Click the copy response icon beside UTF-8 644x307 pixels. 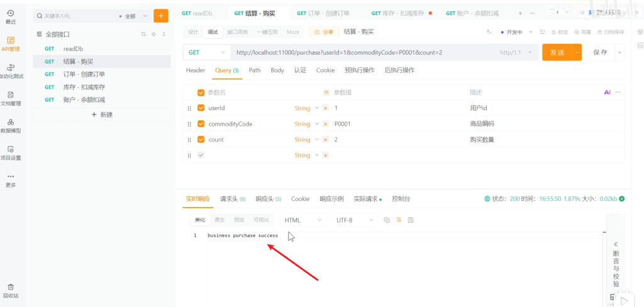coord(387,220)
